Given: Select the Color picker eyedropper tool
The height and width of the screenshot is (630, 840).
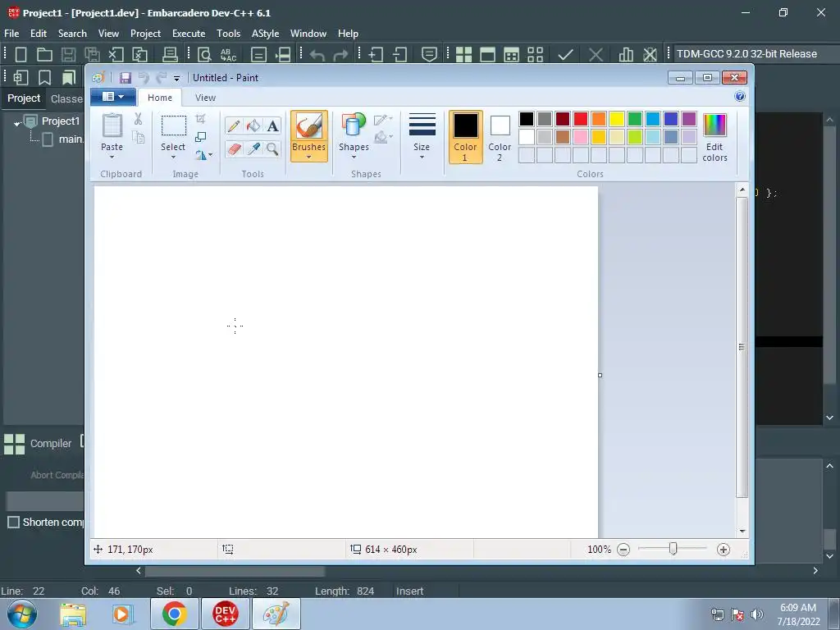Looking at the screenshot, I should tap(253, 148).
